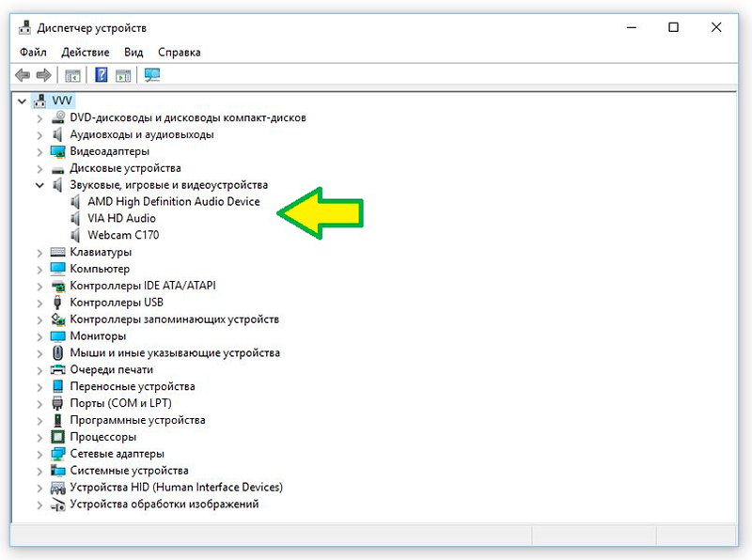Click the Процессоры category icon

pyautogui.click(x=58, y=437)
